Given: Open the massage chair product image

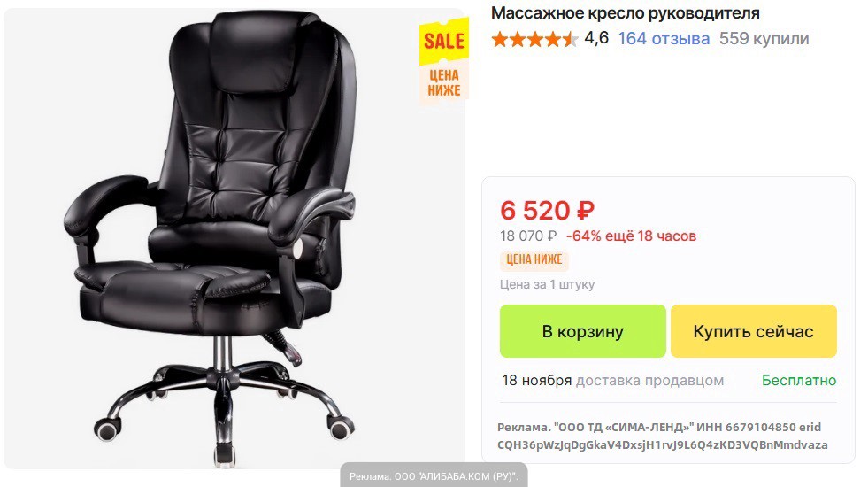Looking at the screenshot, I should coord(234,238).
